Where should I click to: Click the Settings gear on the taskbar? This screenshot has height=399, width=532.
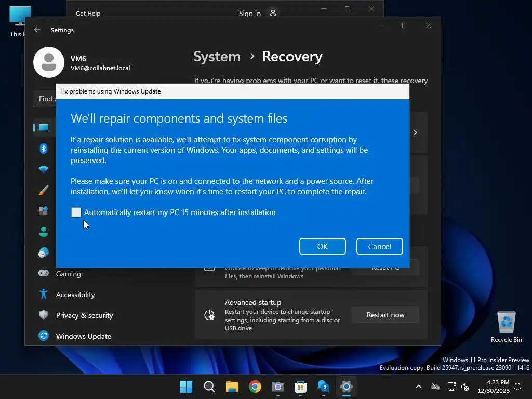pos(347,387)
